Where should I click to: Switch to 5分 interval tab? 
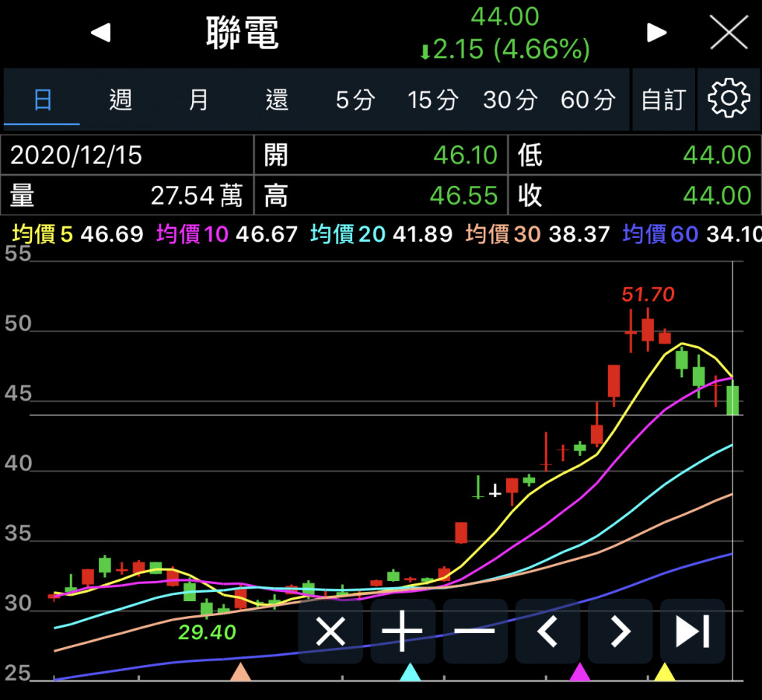click(x=355, y=100)
